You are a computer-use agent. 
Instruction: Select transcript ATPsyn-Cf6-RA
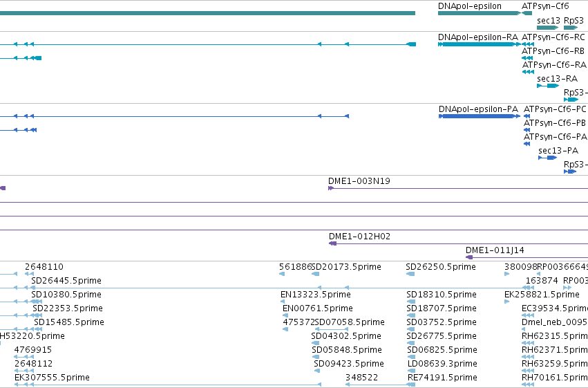pos(528,72)
